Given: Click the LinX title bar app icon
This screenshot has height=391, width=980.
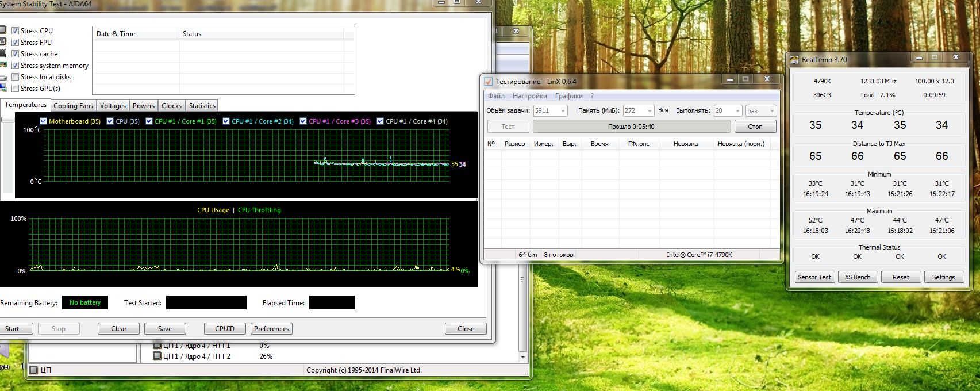Looking at the screenshot, I should click(x=489, y=82).
